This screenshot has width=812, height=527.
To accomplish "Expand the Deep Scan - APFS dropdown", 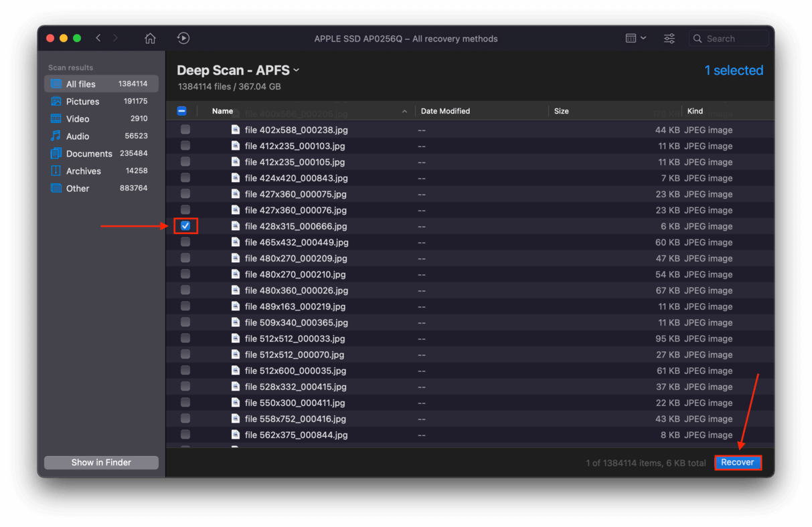I will coord(296,70).
